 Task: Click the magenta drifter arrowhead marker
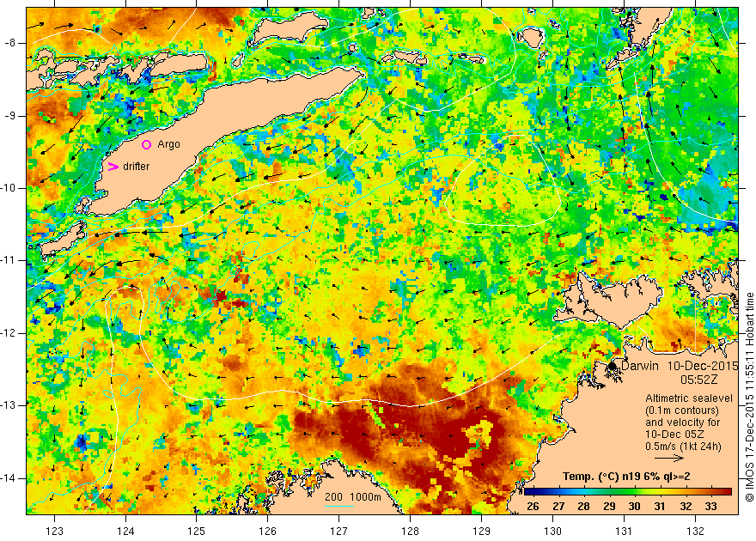click(x=113, y=167)
